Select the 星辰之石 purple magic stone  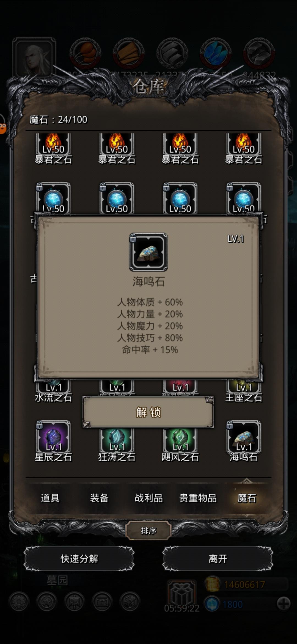53,437
